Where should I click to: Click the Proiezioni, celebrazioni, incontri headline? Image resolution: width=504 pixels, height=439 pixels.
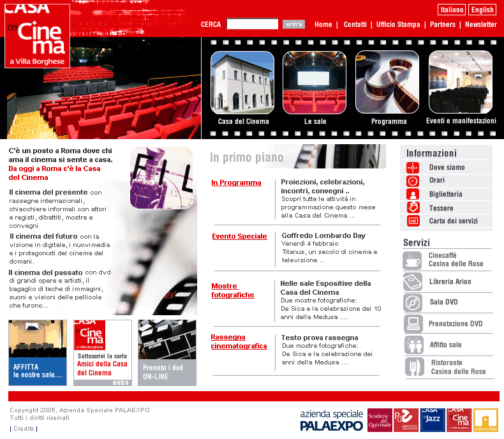(323, 186)
